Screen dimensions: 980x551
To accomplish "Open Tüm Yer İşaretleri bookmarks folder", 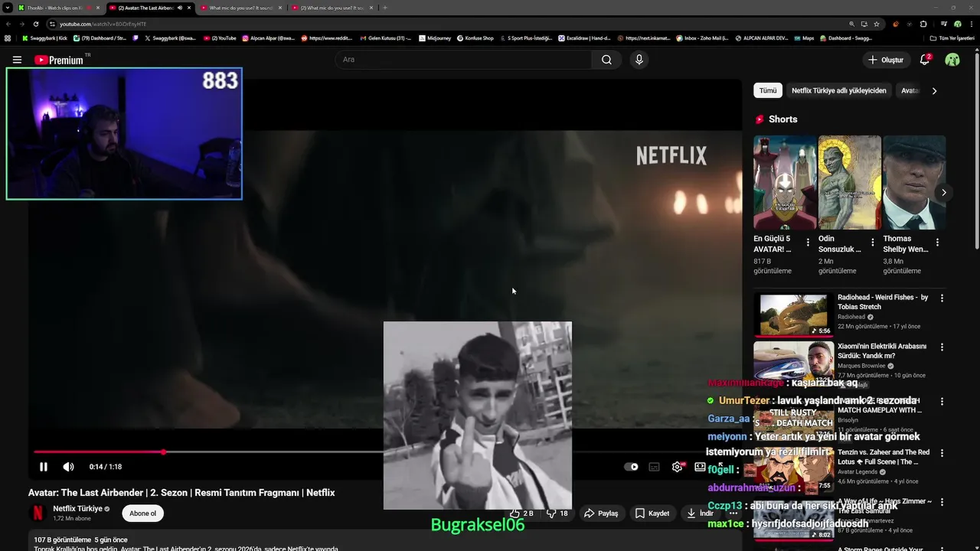I will 952,38.
